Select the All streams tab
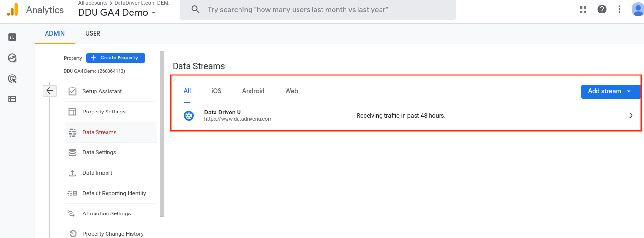 187,91
